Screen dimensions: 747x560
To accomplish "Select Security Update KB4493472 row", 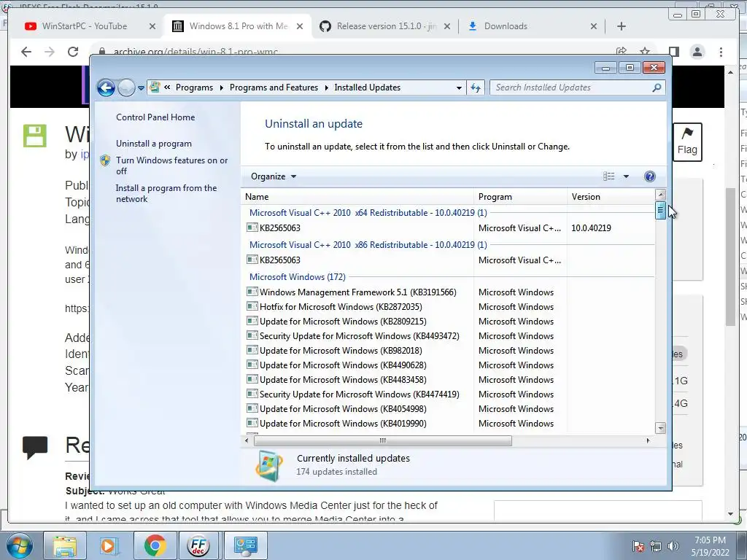I will [359, 336].
